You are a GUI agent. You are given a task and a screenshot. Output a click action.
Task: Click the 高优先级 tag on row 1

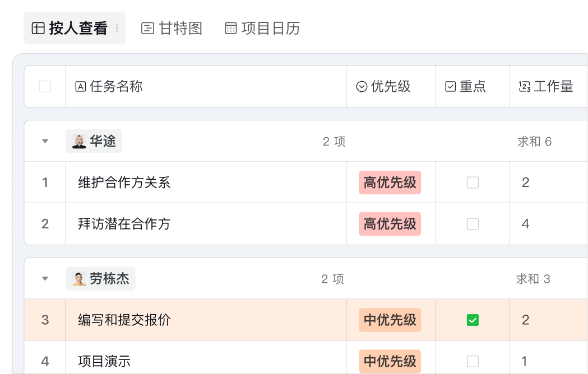point(390,183)
